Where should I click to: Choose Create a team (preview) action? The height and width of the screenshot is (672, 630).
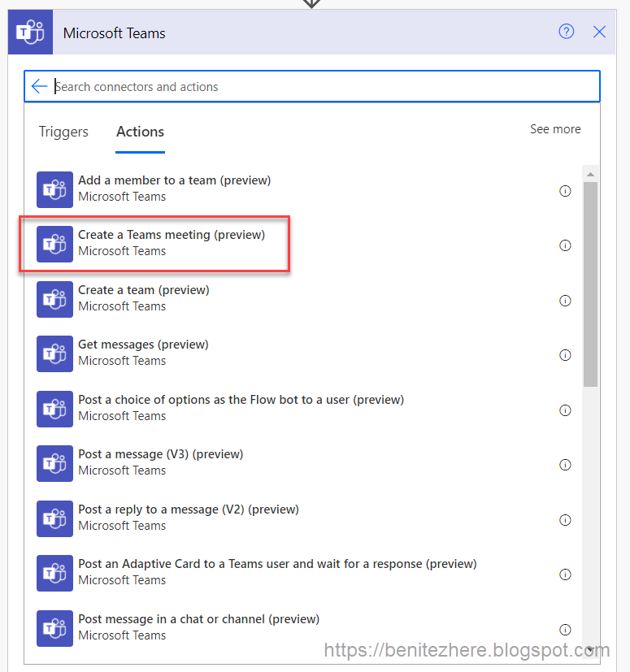(144, 290)
